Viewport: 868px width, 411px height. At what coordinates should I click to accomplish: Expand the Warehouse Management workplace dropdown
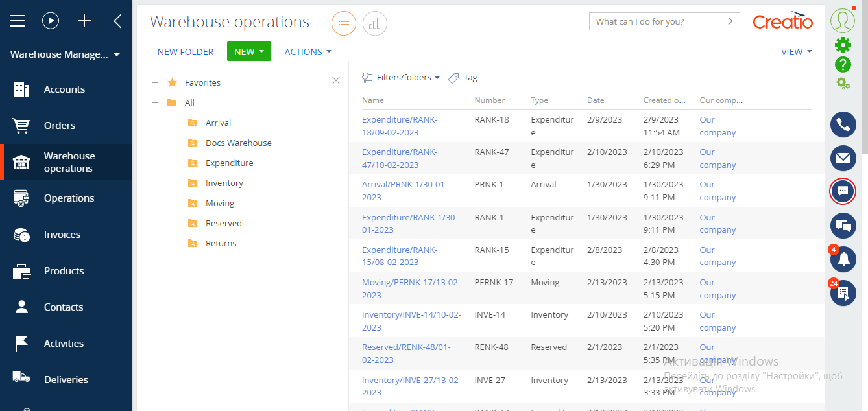point(65,54)
